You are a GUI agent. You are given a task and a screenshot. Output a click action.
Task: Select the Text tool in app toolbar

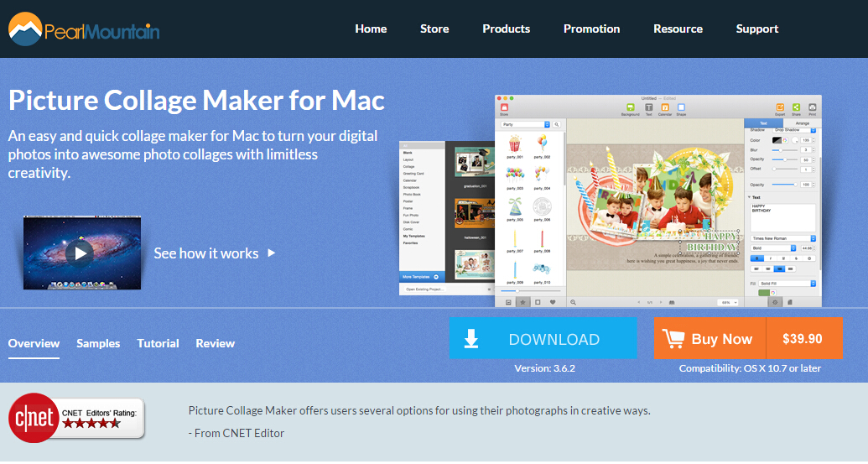tap(649, 107)
